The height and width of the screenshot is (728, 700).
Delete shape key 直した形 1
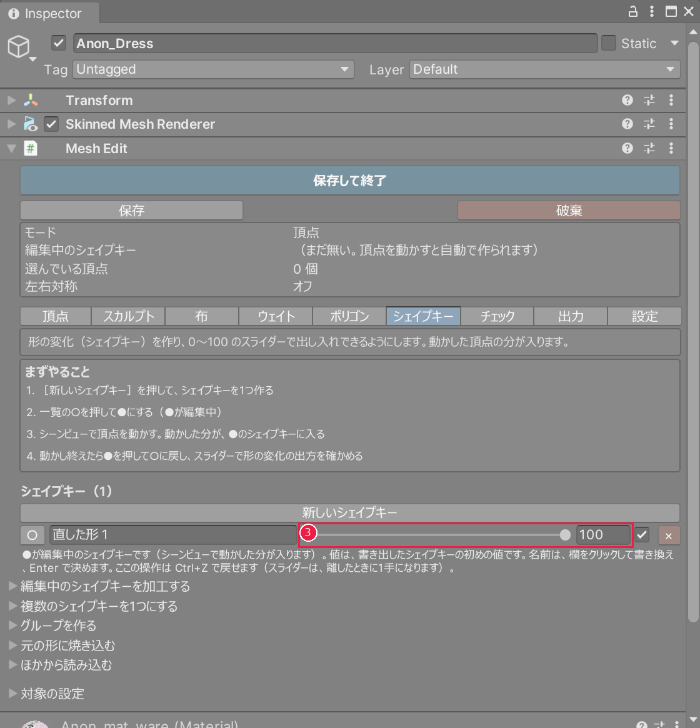pos(669,536)
